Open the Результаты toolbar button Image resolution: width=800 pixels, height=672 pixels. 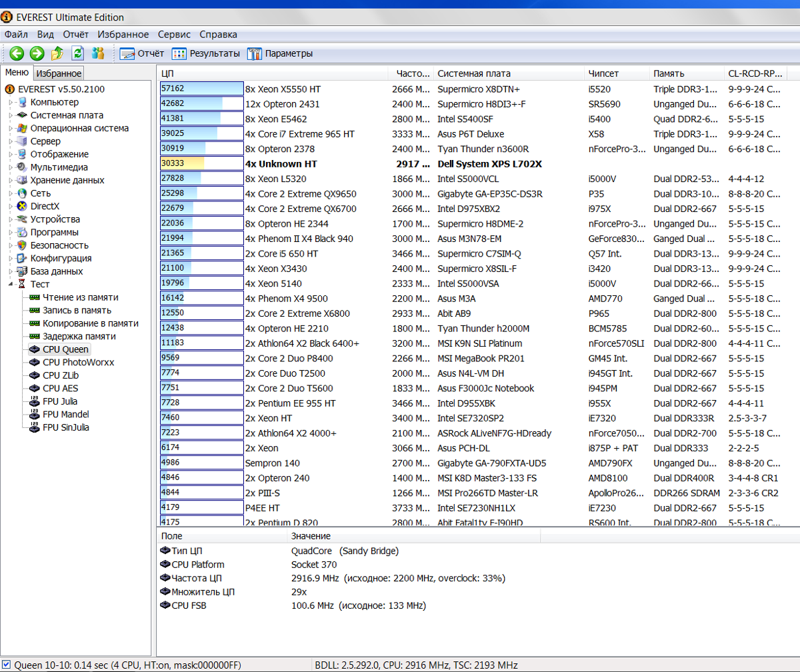click(206, 53)
